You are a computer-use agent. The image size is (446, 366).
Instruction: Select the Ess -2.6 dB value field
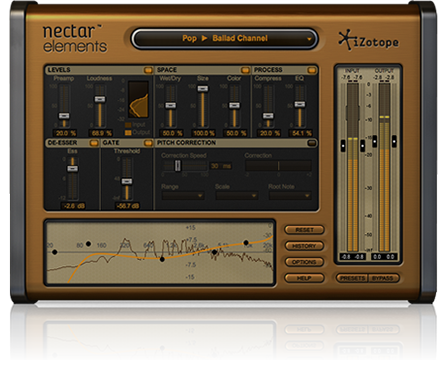tap(74, 206)
